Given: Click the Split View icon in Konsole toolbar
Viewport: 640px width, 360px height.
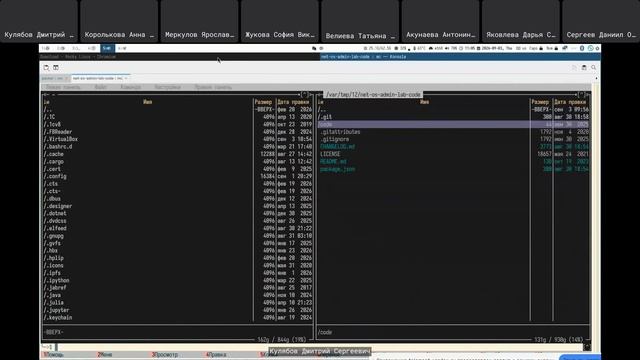Looking at the screenshot, I should 56,68.
